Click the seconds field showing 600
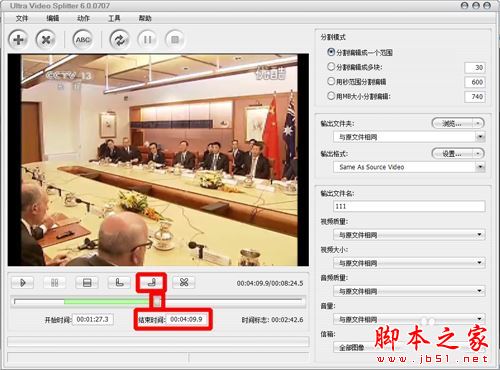Viewport: 500px width, 370px height. click(x=475, y=82)
